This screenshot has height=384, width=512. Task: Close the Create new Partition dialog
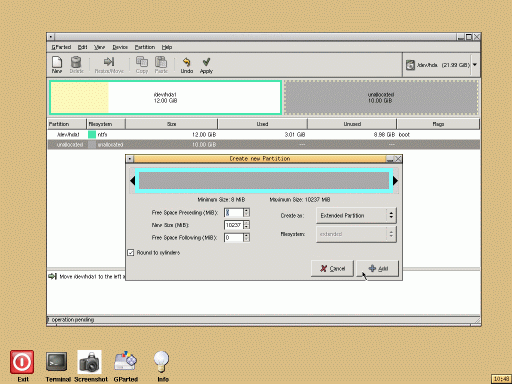tap(398, 159)
